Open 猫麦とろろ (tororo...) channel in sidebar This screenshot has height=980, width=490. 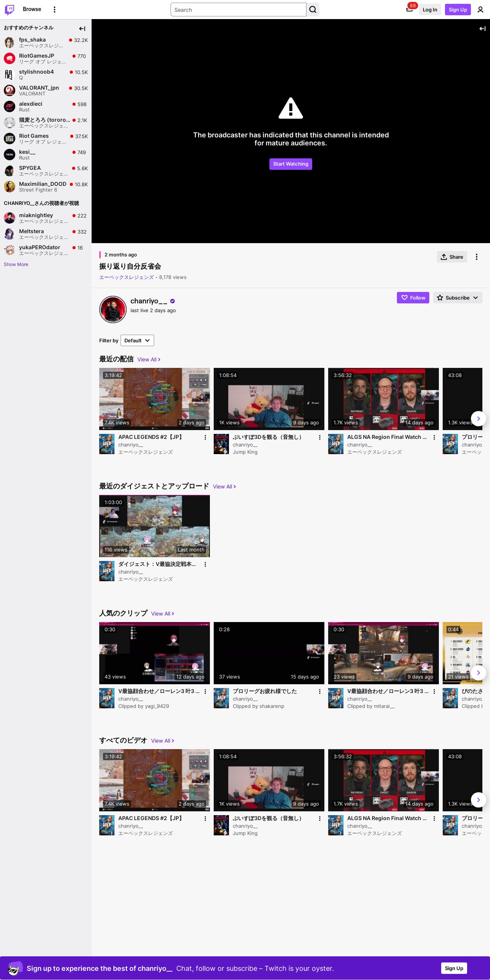[46, 122]
